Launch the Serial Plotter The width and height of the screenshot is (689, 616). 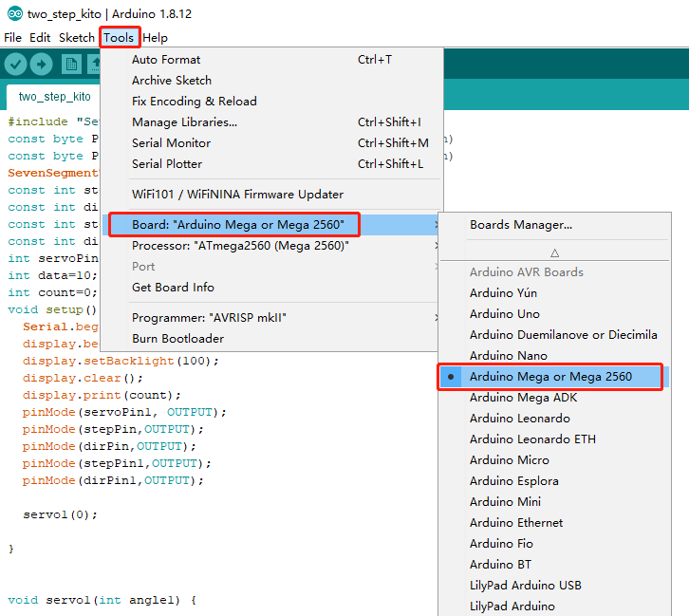point(272,164)
